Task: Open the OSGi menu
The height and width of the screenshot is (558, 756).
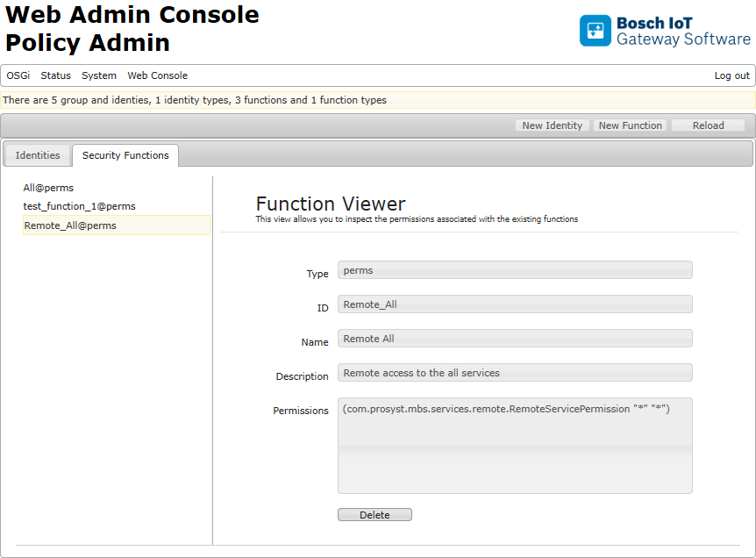Action: click(18, 75)
